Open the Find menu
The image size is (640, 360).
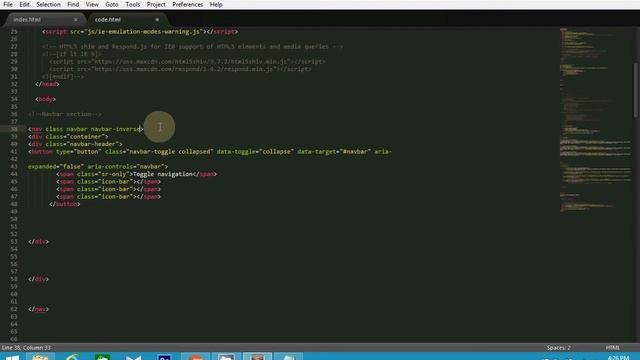point(73,4)
